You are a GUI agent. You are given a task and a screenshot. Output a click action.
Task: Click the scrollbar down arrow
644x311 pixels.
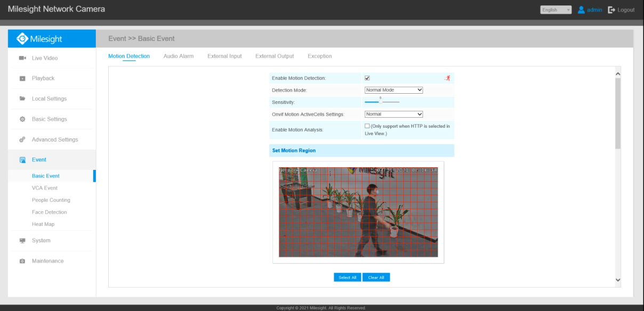[x=618, y=280]
